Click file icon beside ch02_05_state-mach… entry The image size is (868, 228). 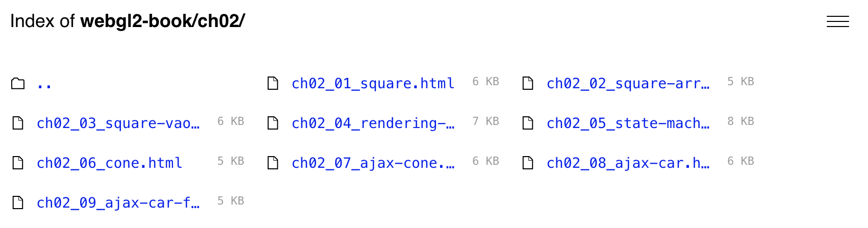pyautogui.click(x=528, y=123)
